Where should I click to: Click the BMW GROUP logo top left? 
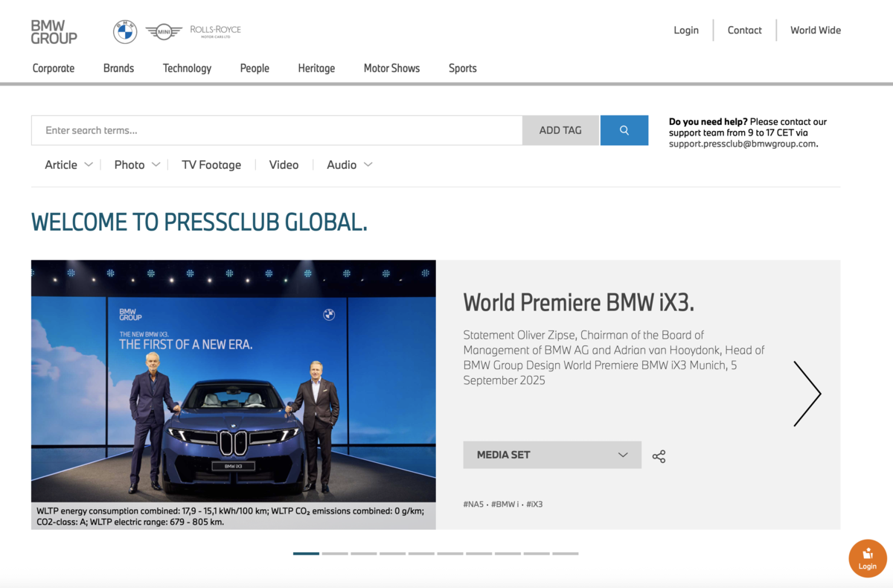click(x=53, y=33)
